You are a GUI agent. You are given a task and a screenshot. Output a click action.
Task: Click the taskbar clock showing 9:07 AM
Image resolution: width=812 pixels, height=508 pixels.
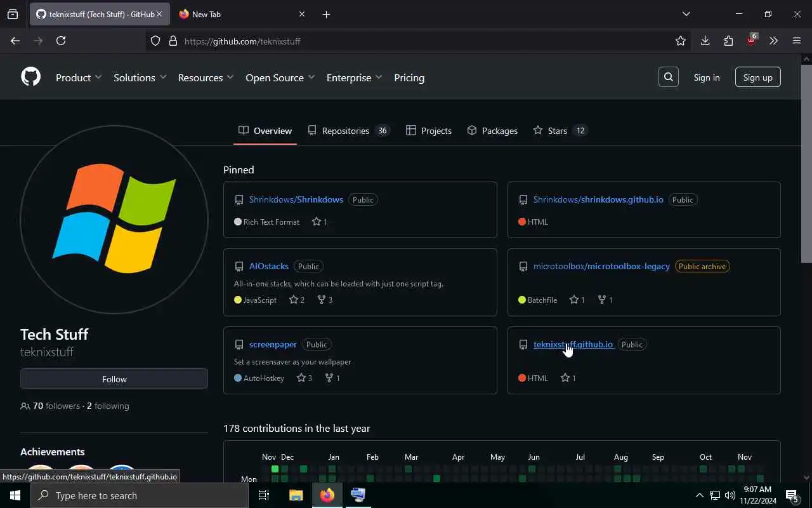point(757,495)
